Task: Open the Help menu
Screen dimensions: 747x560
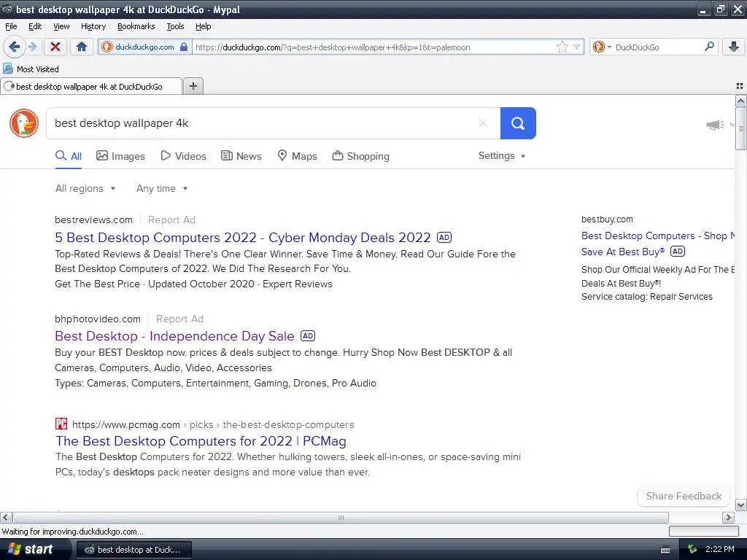Action: tap(203, 26)
